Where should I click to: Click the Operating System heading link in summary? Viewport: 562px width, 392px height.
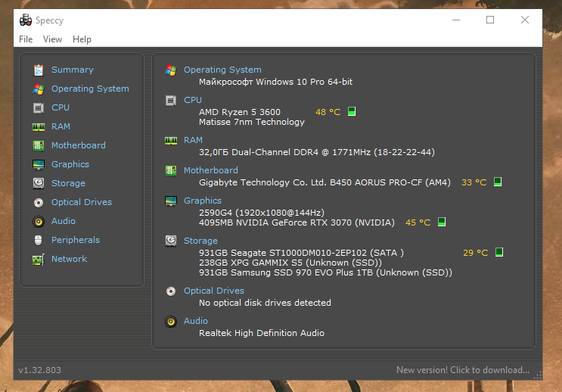[222, 70]
